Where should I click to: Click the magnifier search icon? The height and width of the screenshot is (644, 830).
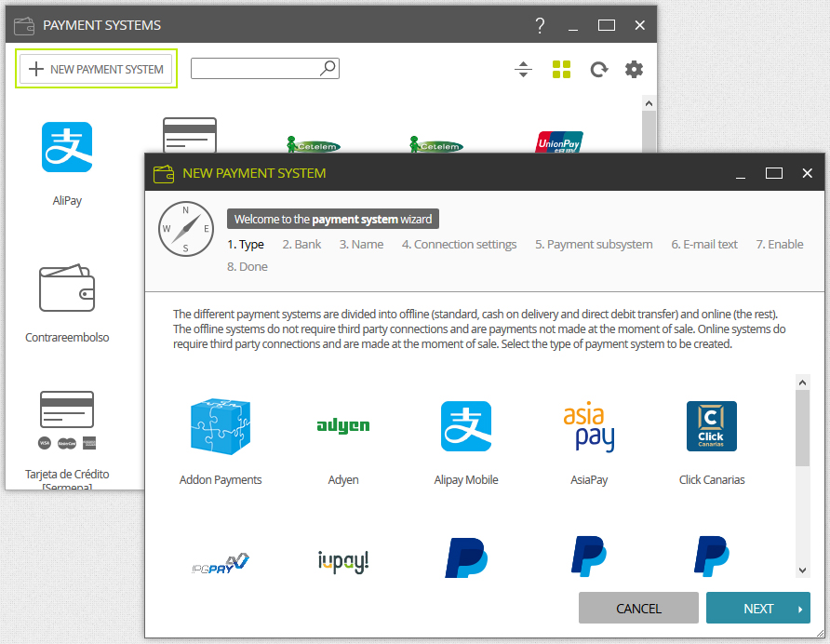[328, 68]
